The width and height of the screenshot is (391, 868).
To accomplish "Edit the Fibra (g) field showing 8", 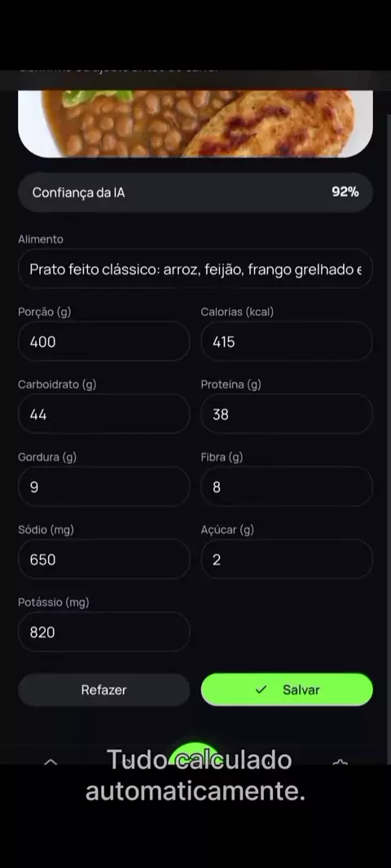I will tap(287, 487).
